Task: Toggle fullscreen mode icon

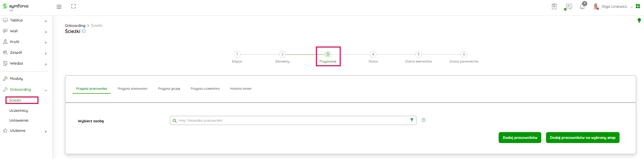Action: click(x=73, y=6)
